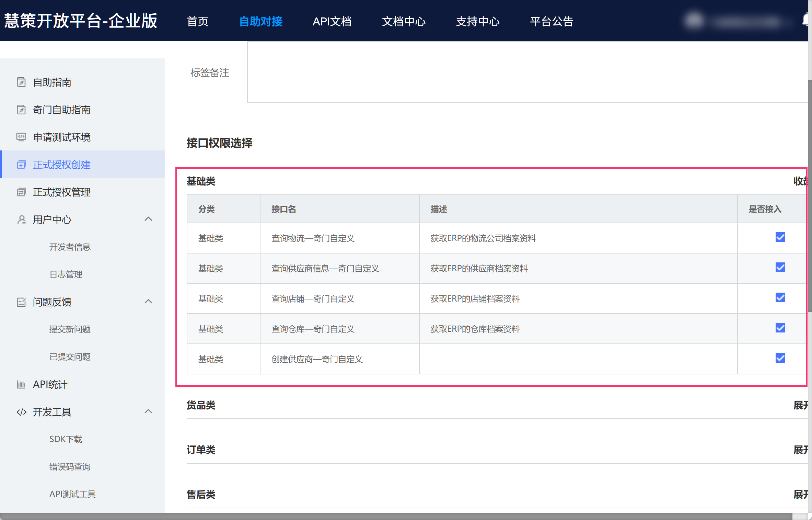Image resolution: width=812 pixels, height=520 pixels.
Task: Click the vertical page scrollbar
Action: 810,196
